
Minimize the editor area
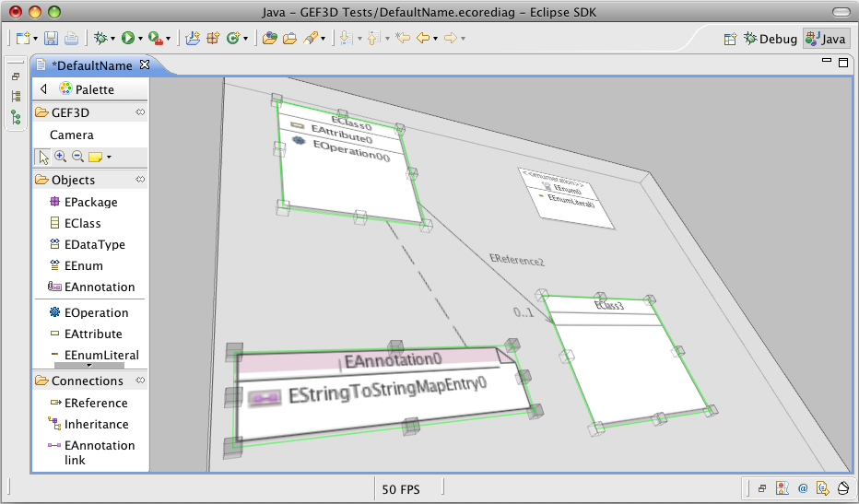(827, 60)
